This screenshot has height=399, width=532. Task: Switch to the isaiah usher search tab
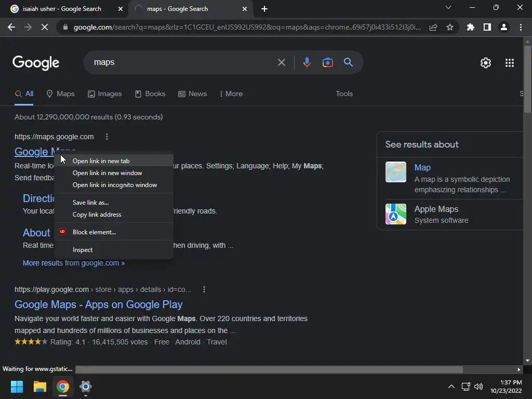62,9
